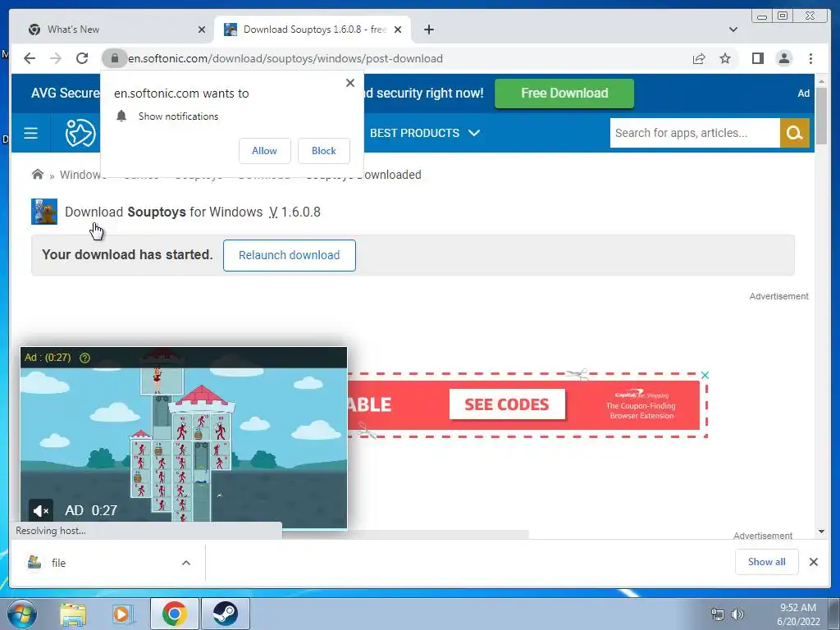This screenshot has width=840, height=630.
Task: Click the page scrollbar down arrow
Action: 821,532
